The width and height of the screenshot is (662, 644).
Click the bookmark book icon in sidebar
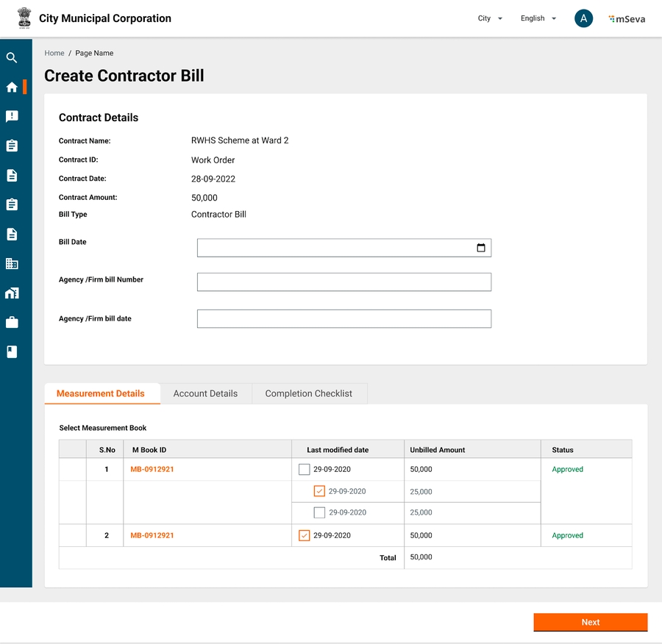click(x=12, y=352)
